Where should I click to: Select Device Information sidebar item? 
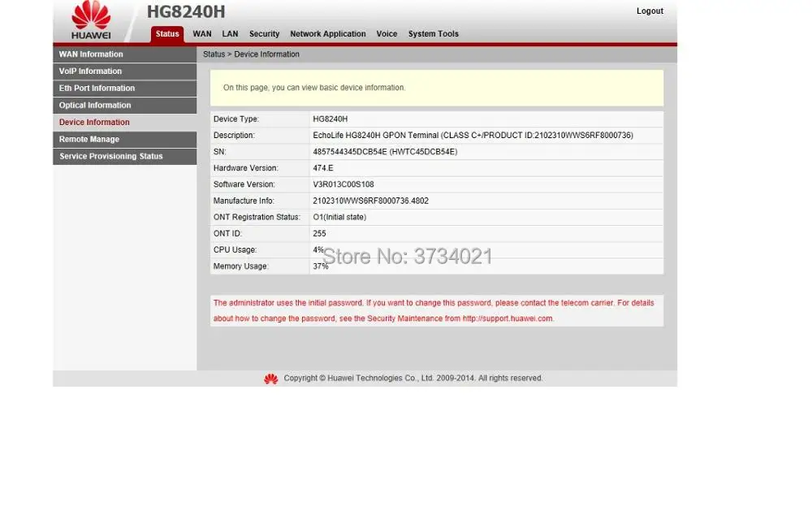pos(125,123)
